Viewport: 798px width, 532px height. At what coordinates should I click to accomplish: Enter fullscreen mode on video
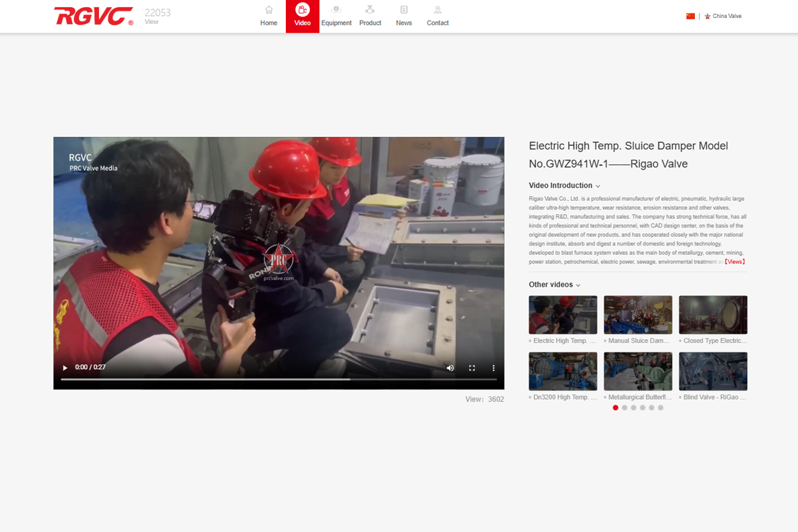click(x=472, y=368)
